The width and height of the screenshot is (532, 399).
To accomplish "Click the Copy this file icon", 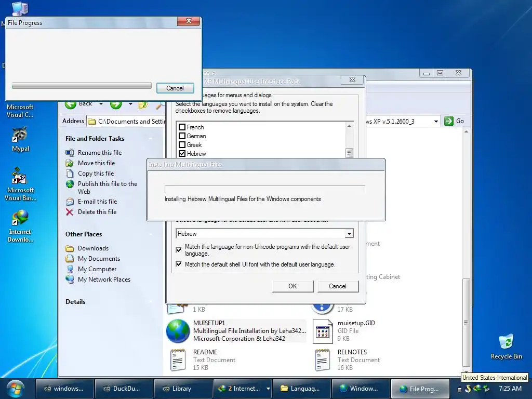I will pyautogui.click(x=70, y=174).
